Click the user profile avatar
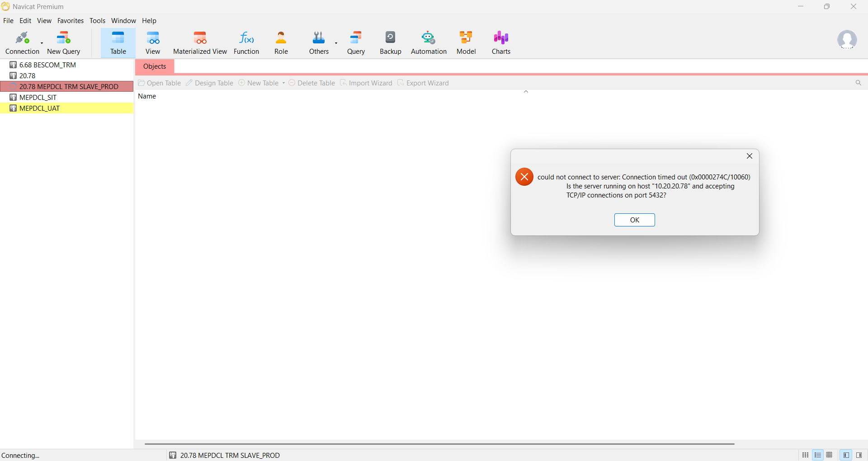 click(847, 40)
